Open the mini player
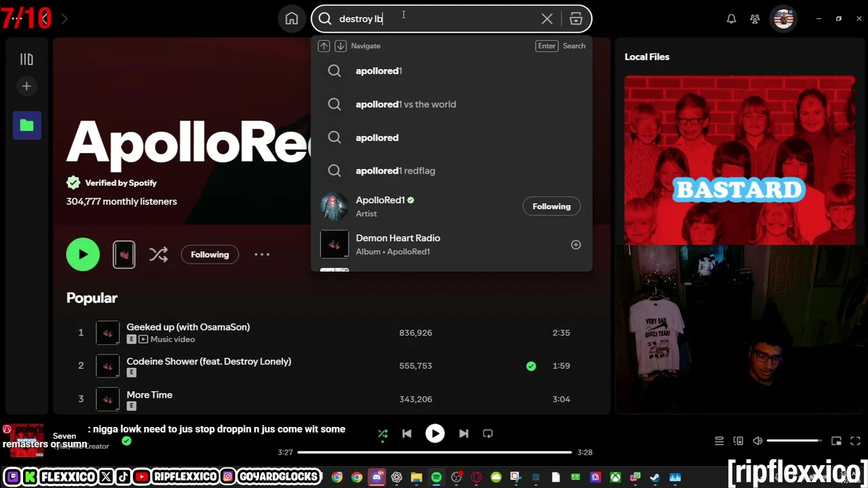Image resolution: width=868 pixels, height=488 pixels. pyautogui.click(x=836, y=441)
